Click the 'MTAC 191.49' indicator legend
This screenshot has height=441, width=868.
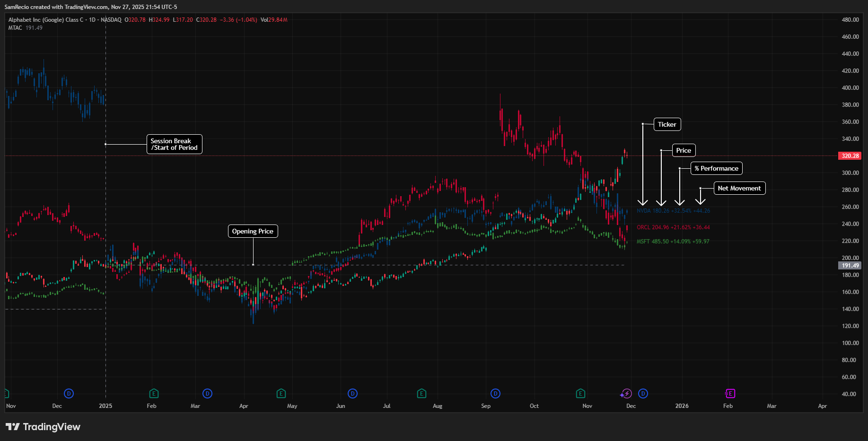point(26,28)
